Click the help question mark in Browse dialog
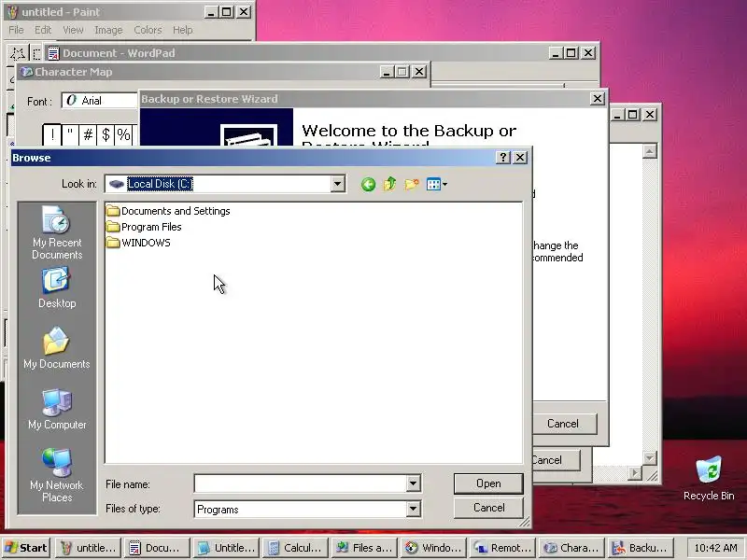 click(x=503, y=158)
